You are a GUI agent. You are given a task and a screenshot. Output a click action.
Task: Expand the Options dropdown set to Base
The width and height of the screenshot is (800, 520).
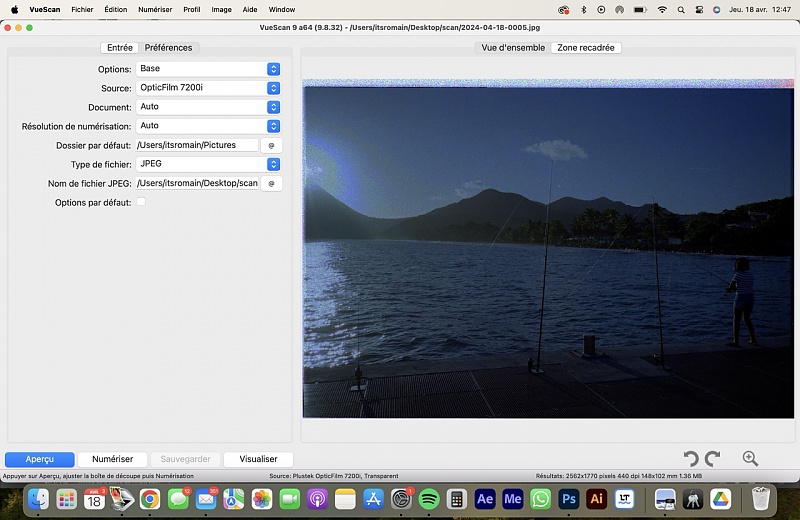tap(273, 69)
